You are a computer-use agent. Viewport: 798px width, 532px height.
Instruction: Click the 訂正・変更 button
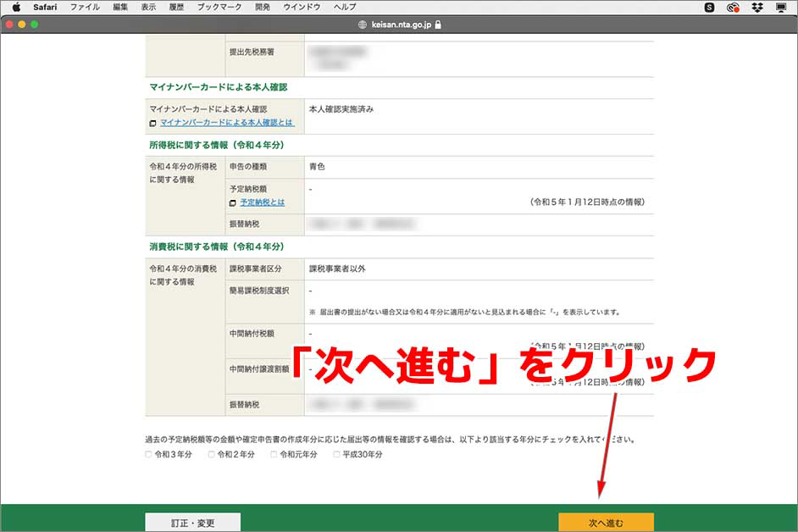point(192,523)
